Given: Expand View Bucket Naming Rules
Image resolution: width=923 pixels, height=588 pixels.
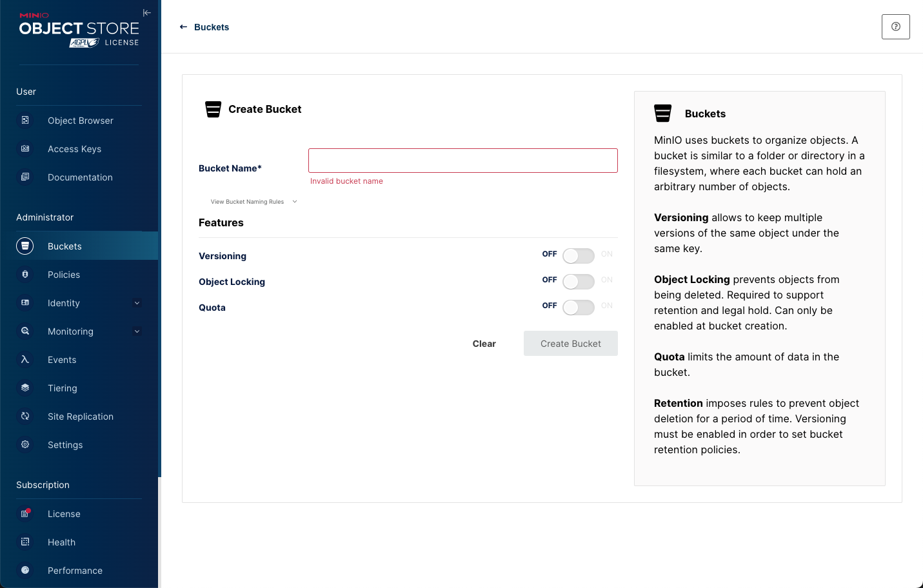Looking at the screenshot, I should tap(253, 202).
